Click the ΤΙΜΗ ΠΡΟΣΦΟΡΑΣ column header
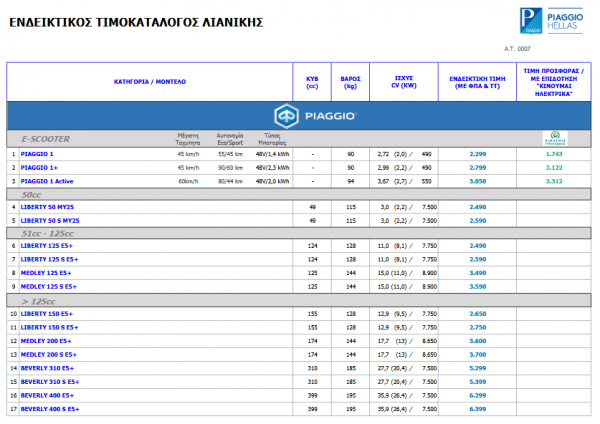Viewport: 600px width, 424px height. coord(554,82)
